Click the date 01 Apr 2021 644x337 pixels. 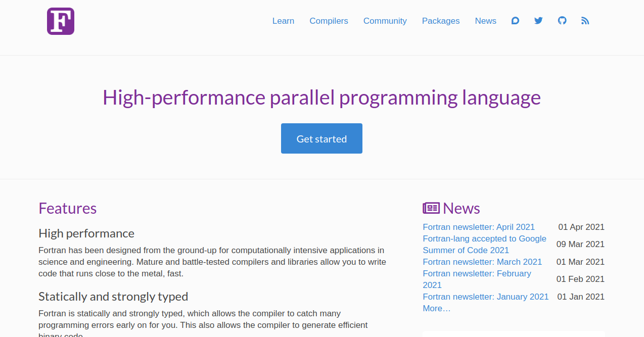point(581,227)
